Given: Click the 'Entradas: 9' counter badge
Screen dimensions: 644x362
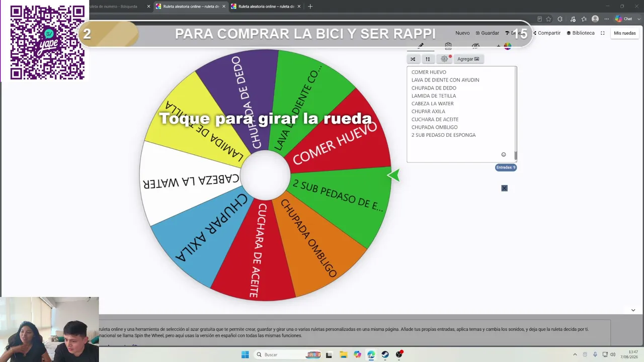Looking at the screenshot, I should click(506, 167).
